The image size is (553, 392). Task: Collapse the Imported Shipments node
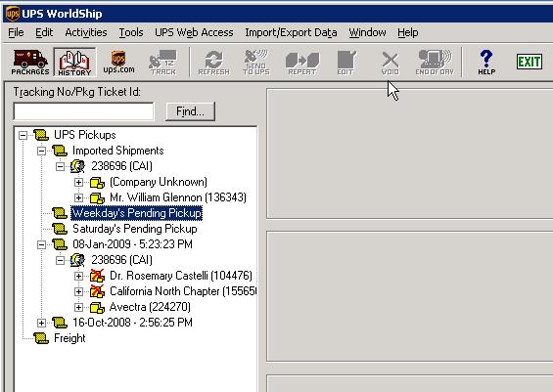(42, 151)
